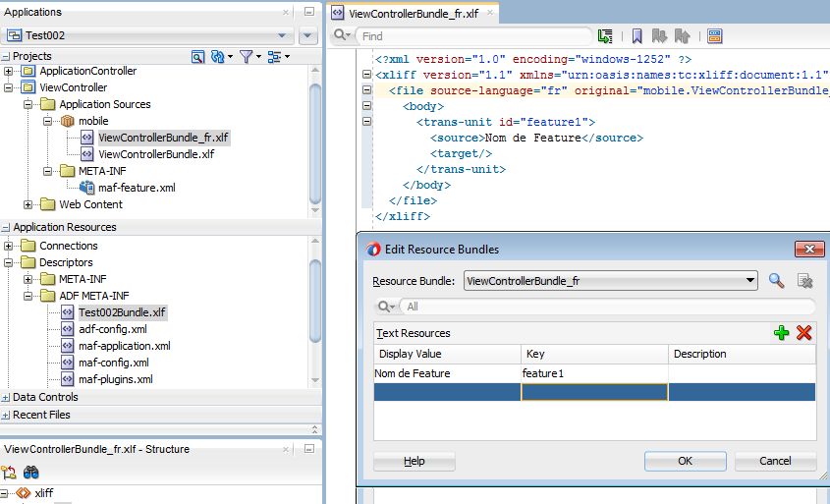Viewport: 830px width, 504px height.
Task: Click the binoculars icon in Structure pane
Action: coord(31,472)
